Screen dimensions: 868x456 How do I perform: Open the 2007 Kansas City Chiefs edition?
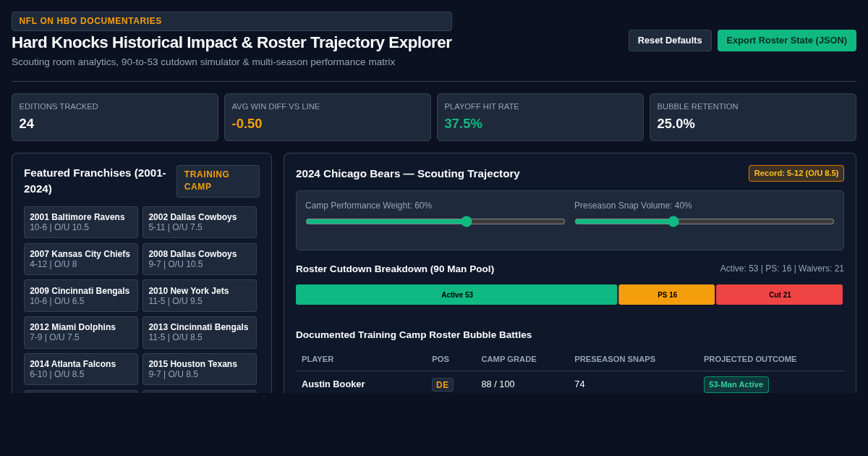[x=81, y=259]
